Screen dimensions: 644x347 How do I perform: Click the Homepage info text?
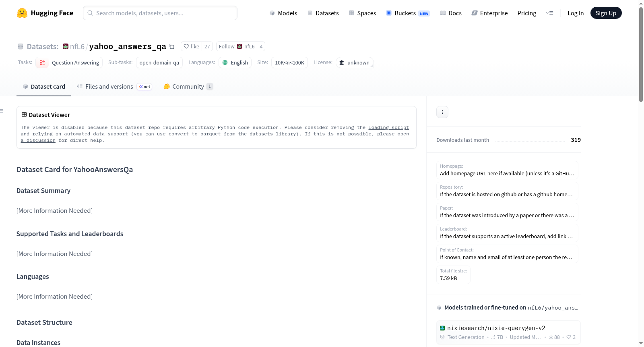coord(507,174)
